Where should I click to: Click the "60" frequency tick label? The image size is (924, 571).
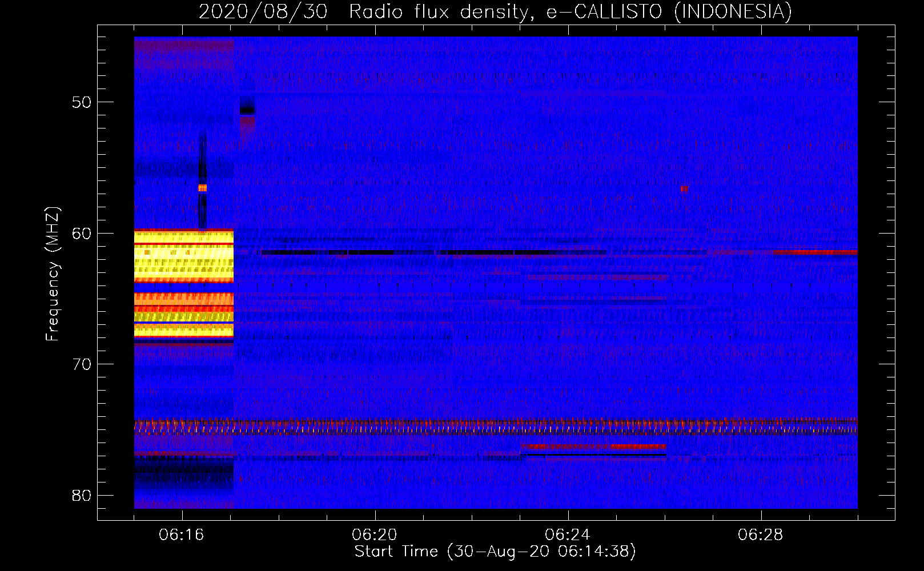point(82,234)
